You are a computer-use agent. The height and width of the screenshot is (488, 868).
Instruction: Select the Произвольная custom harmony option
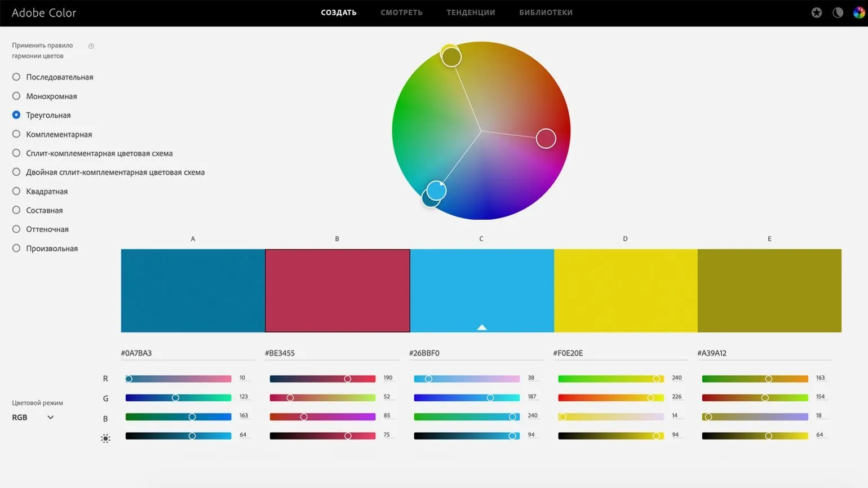click(16, 249)
